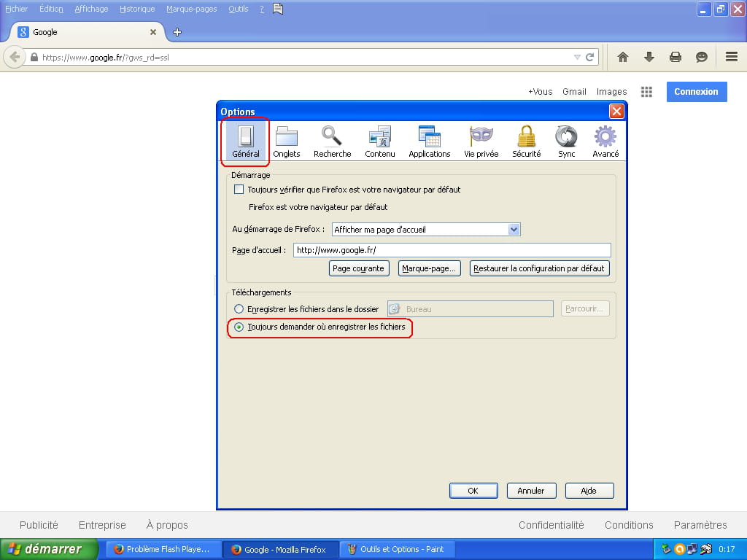Click the Conditions footer link
Image resolution: width=747 pixels, height=560 pixels.
pos(629,525)
